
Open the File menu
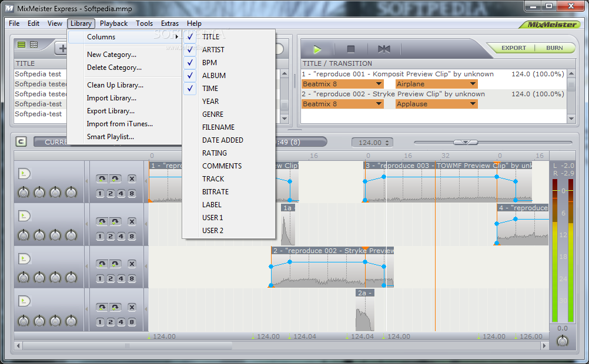tap(14, 23)
